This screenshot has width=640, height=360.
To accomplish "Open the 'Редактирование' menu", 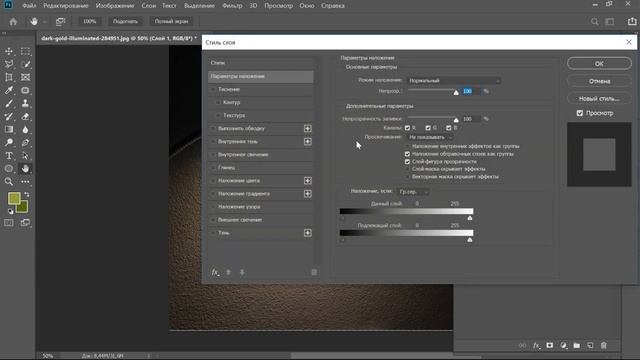I will [66, 6].
